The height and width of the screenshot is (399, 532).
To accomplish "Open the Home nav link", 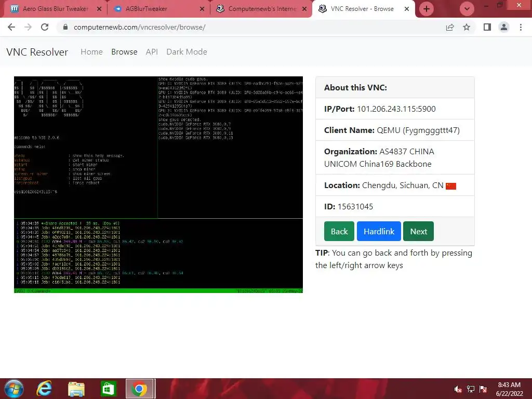I will coord(91,52).
